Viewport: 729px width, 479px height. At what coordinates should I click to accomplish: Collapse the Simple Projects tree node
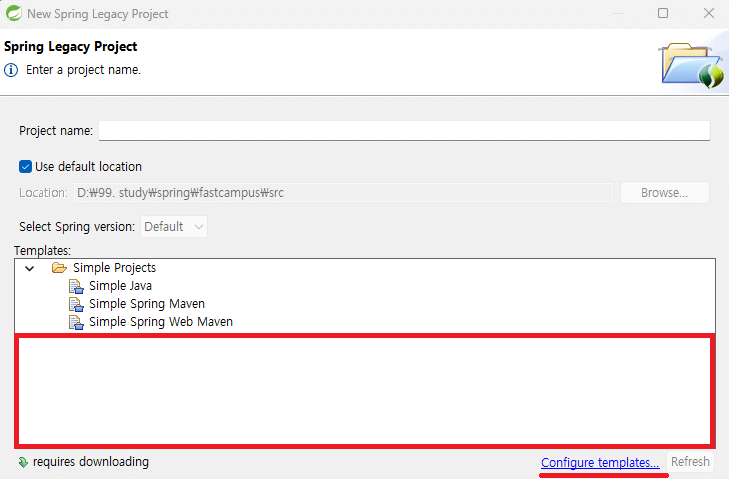pos(30,268)
